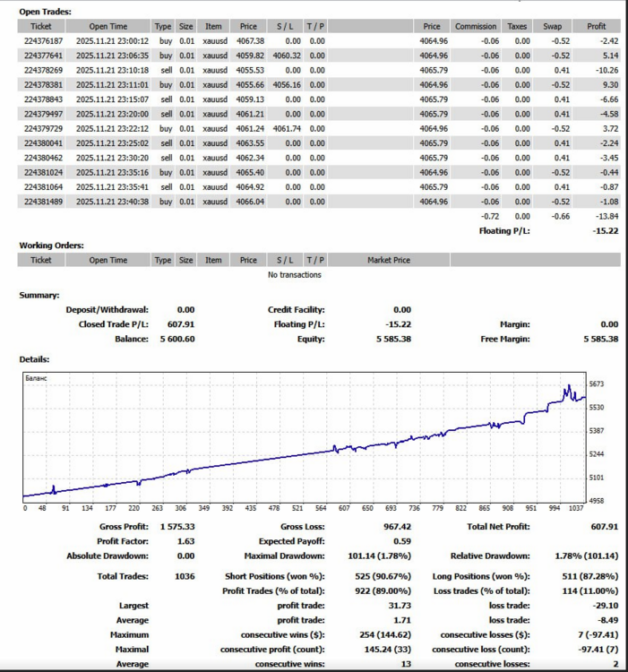Click the profit total -13.84
Viewport: 628px width, 672px height.
click(607, 216)
